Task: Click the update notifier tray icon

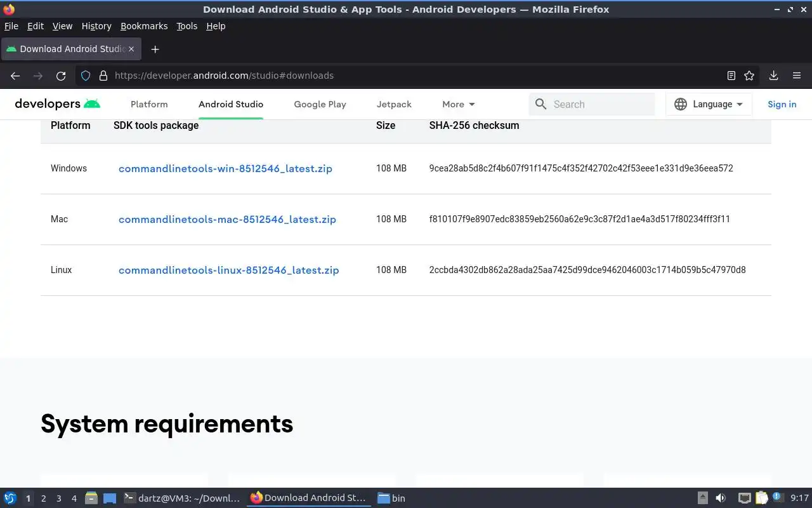Action: (778, 498)
